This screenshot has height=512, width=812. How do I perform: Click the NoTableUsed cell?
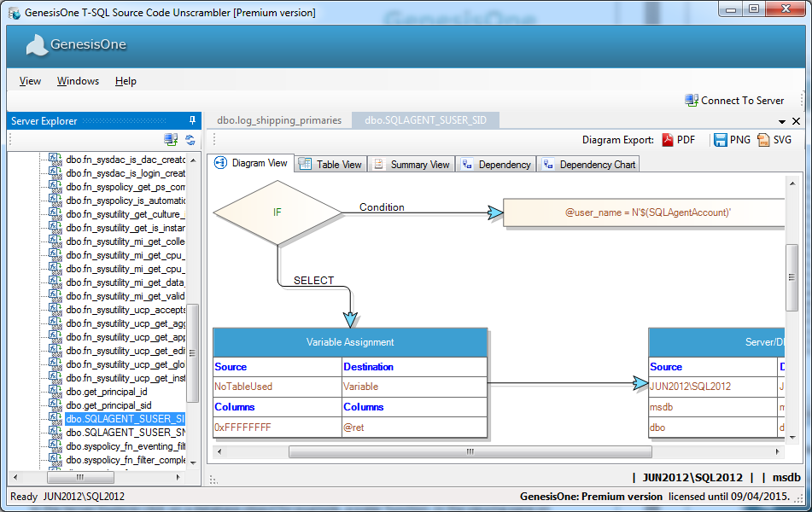(x=277, y=387)
